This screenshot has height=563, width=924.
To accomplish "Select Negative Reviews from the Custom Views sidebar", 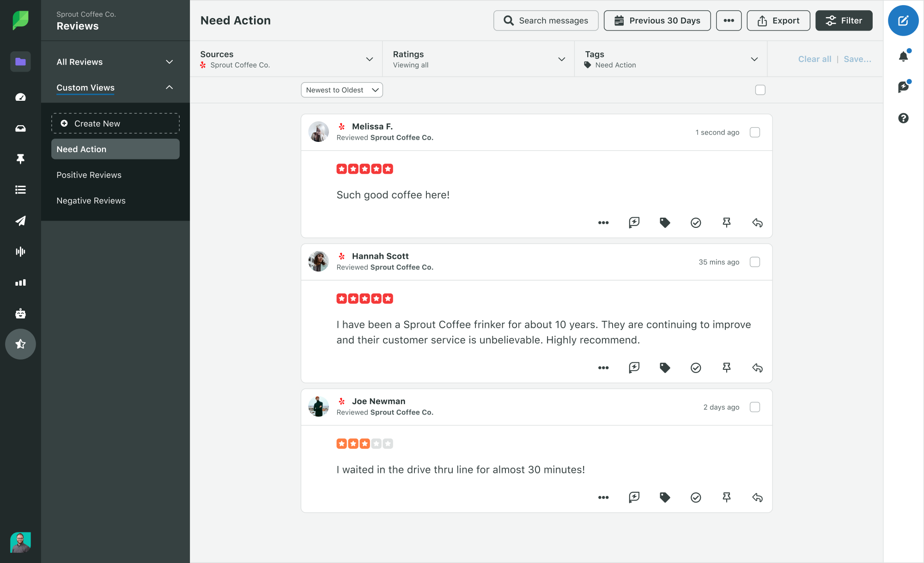I will [91, 200].
